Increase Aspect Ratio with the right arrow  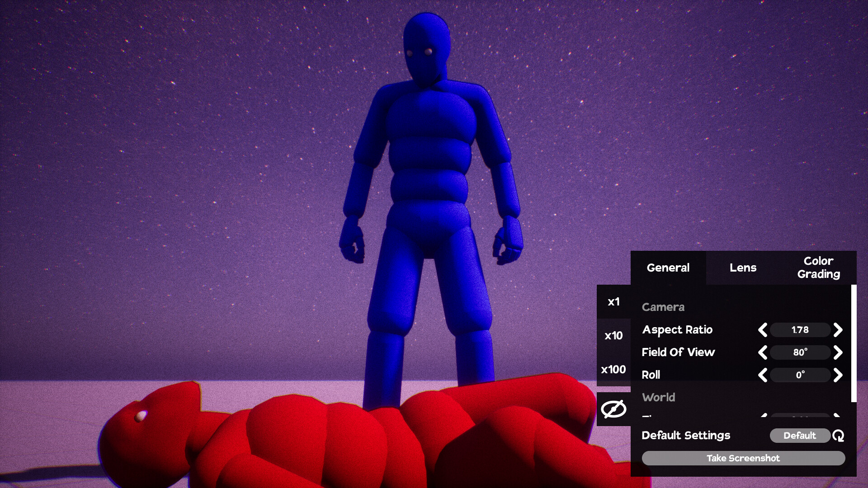(838, 330)
